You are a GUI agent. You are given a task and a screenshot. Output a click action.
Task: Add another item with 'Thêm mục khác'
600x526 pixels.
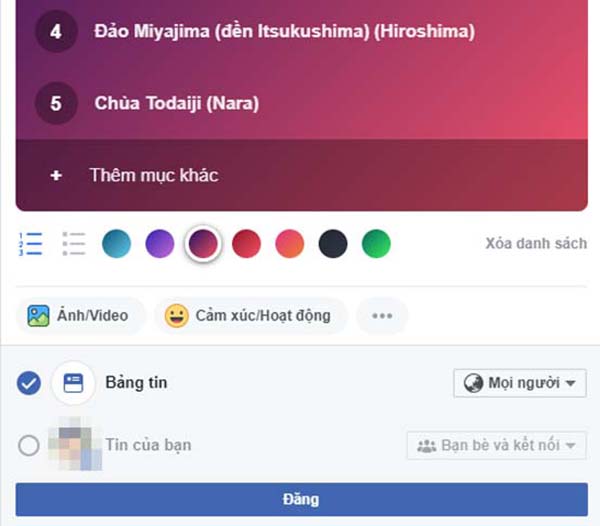[x=302, y=175]
